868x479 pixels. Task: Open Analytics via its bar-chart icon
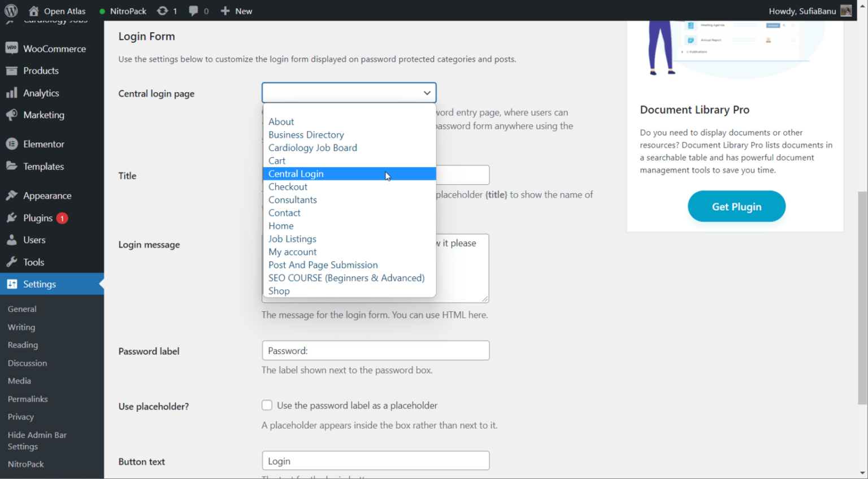click(11, 93)
